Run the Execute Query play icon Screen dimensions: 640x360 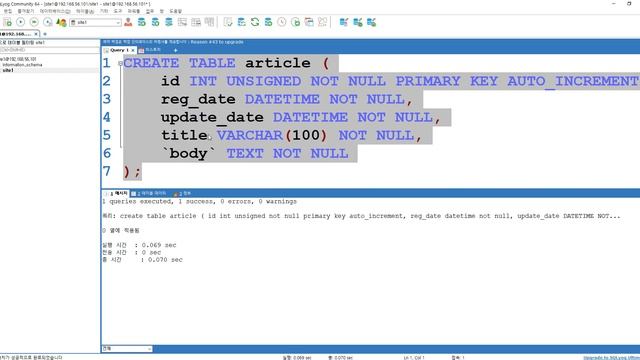pos(20,22)
